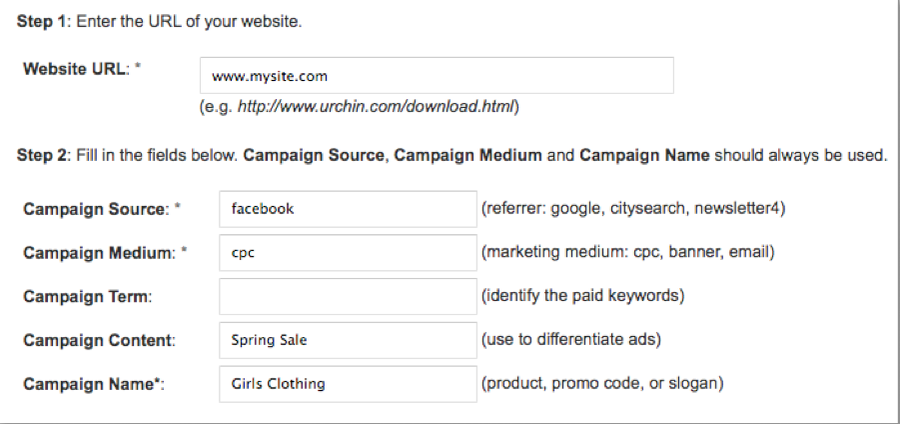Click the Step 2 instruction heading

[x=452, y=156]
